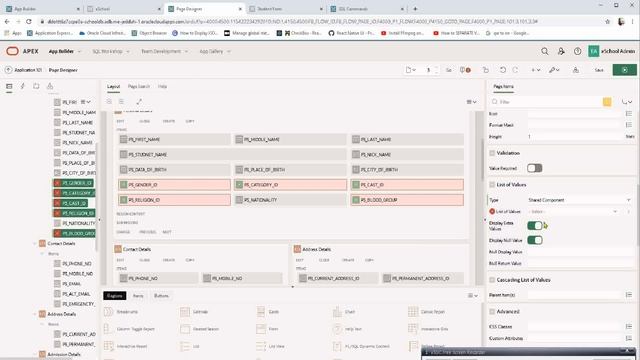Open the Administration user-gear icon
Image resolution: width=640 pixels, height=360 pixels.
click(561, 51)
